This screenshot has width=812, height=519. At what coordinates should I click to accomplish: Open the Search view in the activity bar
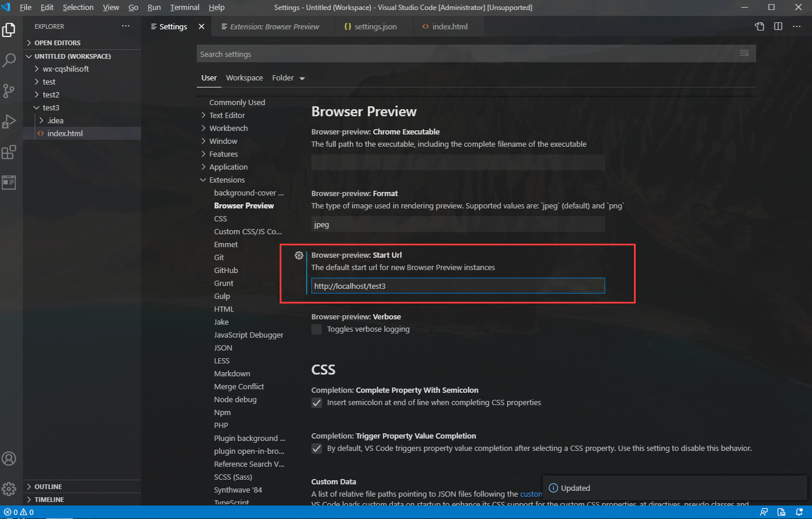click(9, 60)
